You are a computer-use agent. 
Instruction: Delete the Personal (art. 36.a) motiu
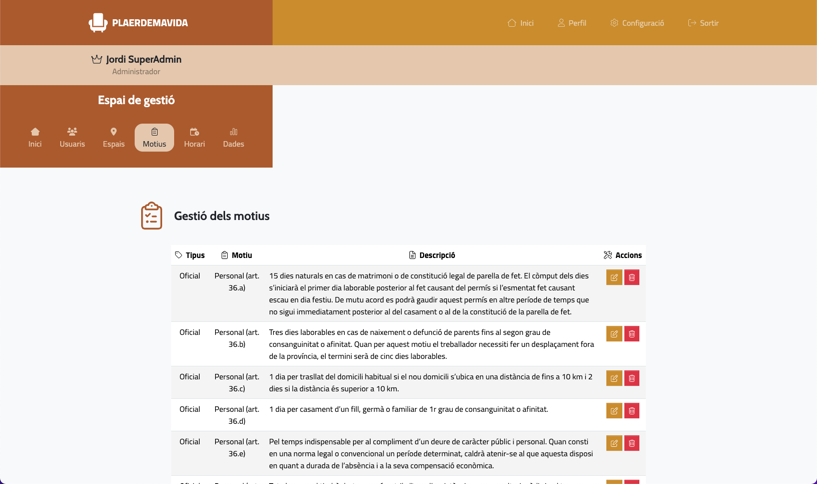click(632, 277)
